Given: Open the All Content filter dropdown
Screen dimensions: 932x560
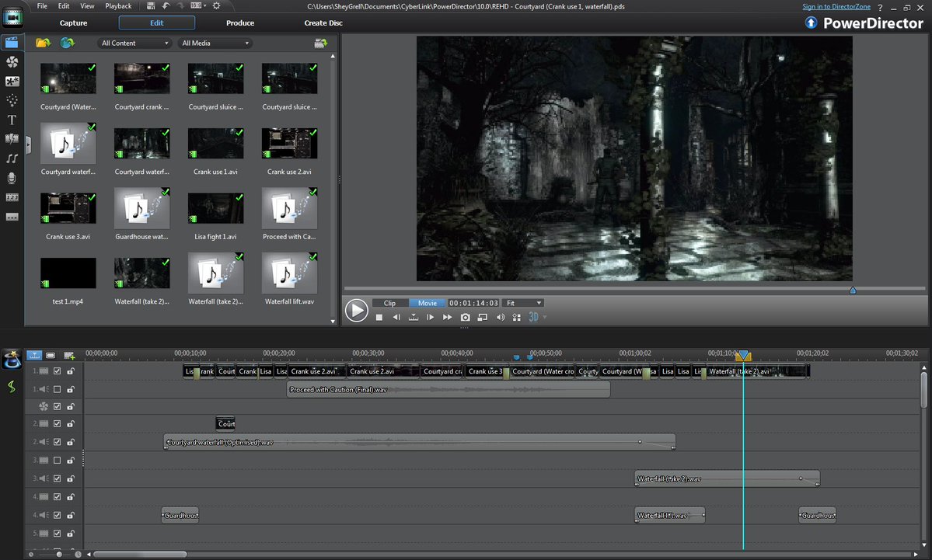Looking at the screenshot, I should click(134, 43).
